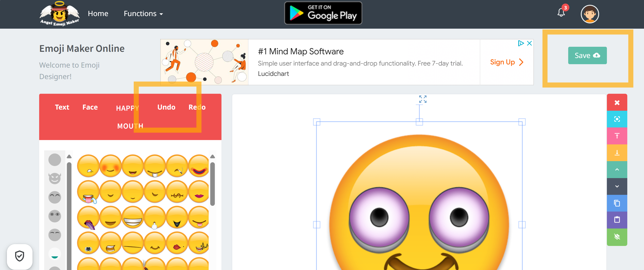Screen dimensions: 644x270
Task: Click the cyan center-focus icon
Action: pyautogui.click(x=617, y=119)
